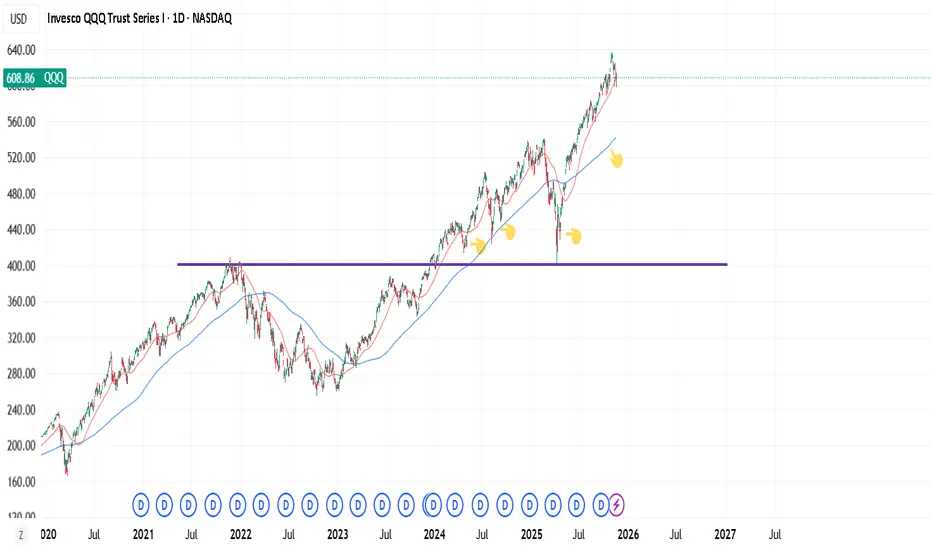Open dividend marker for September 2022
Image resolution: width=932 pixels, height=550 pixels.
pyautogui.click(x=310, y=505)
